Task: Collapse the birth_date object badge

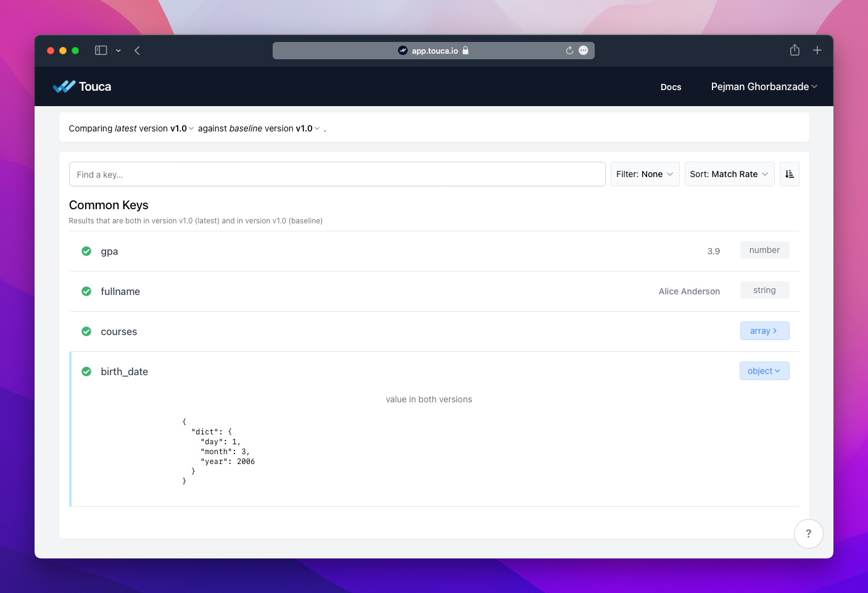Action: pos(764,371)
